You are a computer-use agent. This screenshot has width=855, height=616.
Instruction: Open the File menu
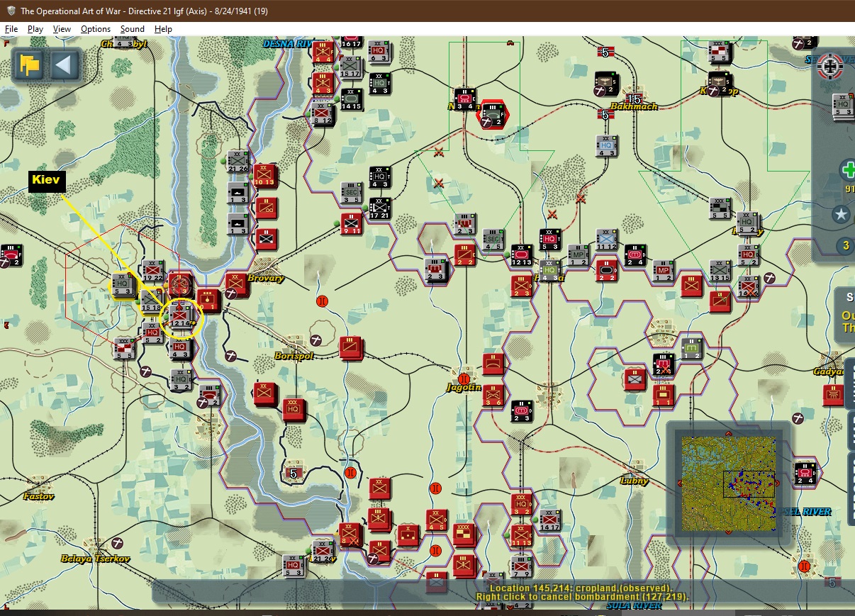tap(11, 29)
